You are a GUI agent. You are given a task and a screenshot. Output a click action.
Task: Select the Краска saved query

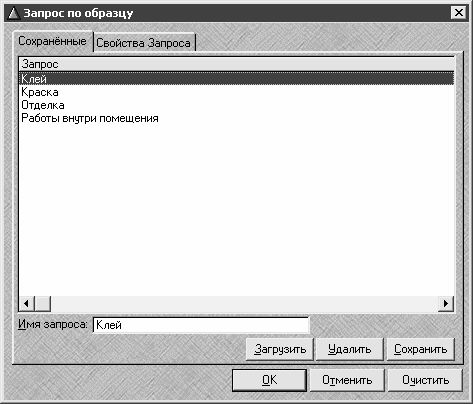40,92
